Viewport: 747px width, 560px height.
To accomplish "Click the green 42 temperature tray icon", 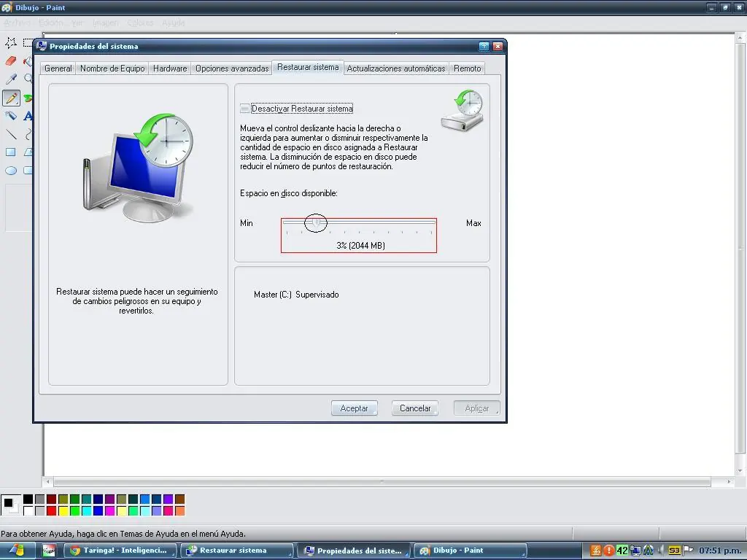I will (x=622, y=551).
